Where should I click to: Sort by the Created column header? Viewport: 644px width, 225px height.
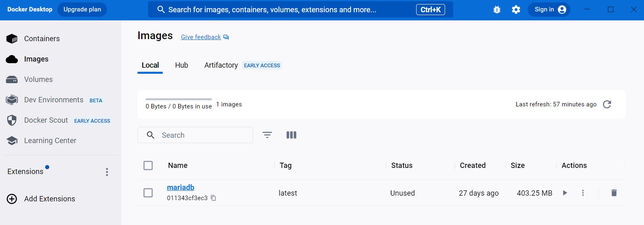[473, 165]
